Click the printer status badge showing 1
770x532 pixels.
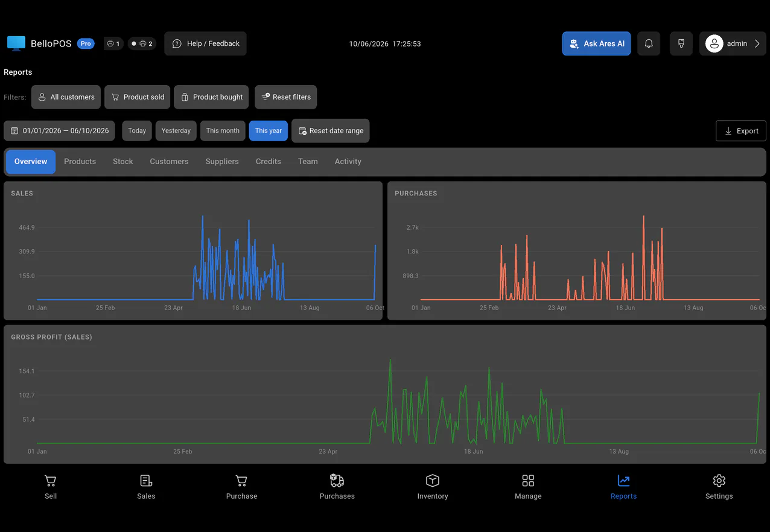coord(113,43)
